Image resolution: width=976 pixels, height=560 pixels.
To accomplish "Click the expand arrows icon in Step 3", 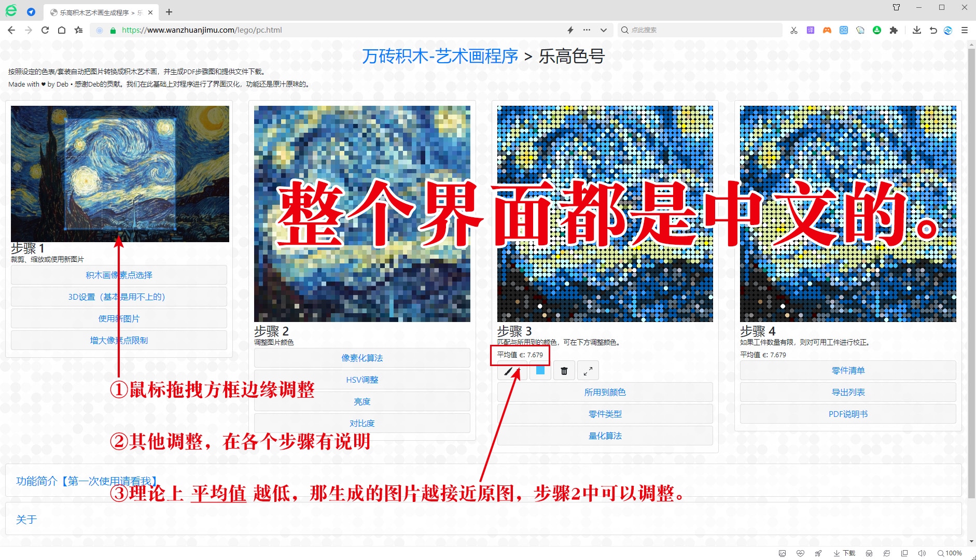I will (x=588, y=371).
